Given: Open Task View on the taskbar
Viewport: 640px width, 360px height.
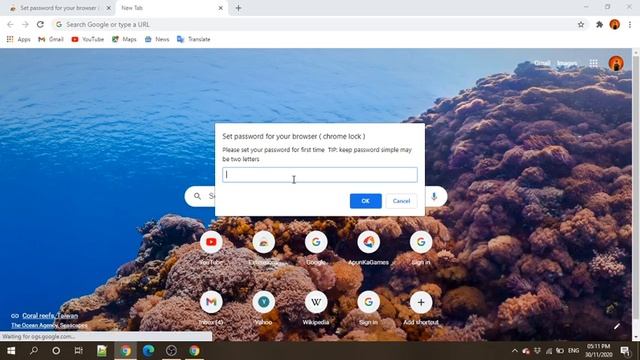Looking at the screenshot, I should [x=78, y=351].
